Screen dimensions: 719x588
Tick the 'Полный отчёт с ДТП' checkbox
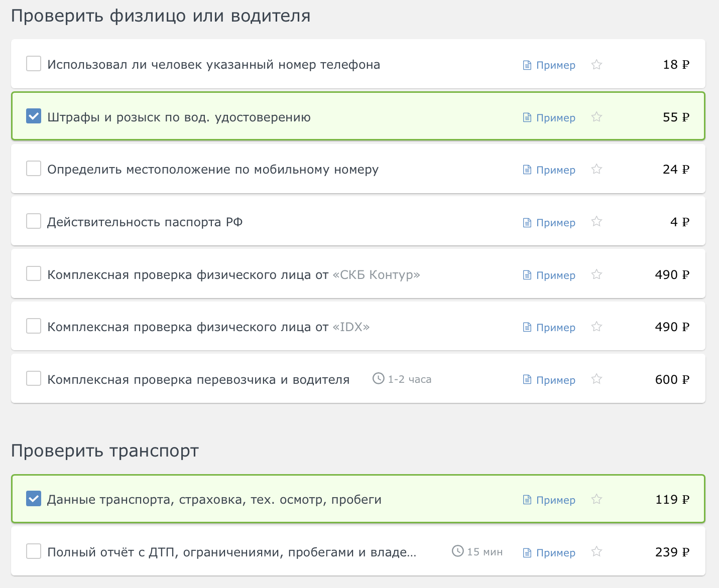pyautogui.click(x=34, y=551)
